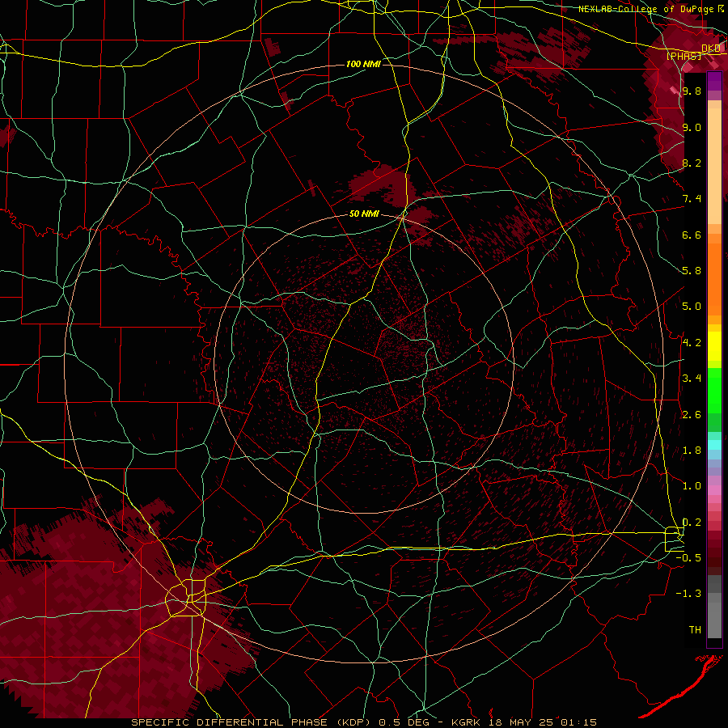Screen dimensions: 728x728
Task: Click the 5.8 value on color scale
Action: (x=692, y=271)
